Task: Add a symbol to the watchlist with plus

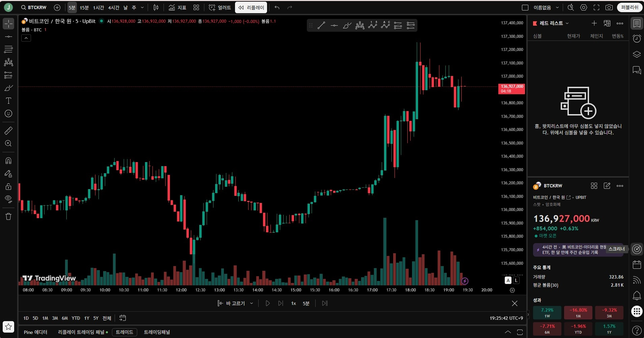Action: [x=594, y=23]
